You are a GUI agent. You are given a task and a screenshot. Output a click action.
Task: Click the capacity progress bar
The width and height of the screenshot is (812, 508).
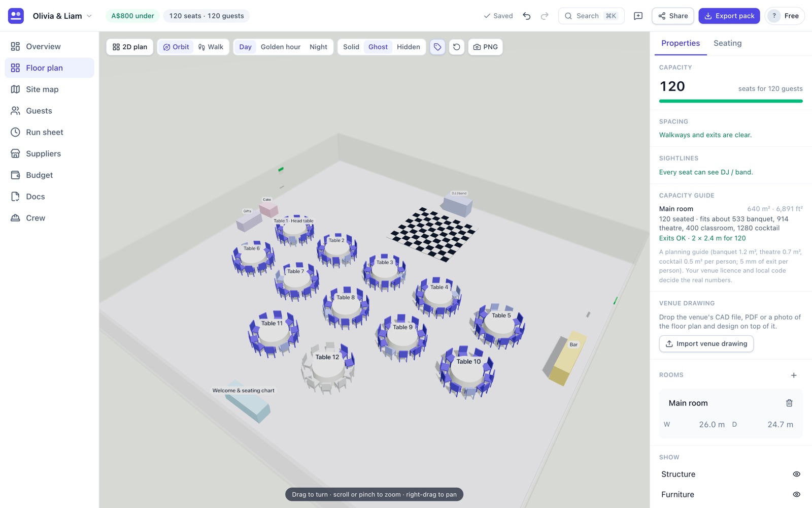click(x=731, y=101)
